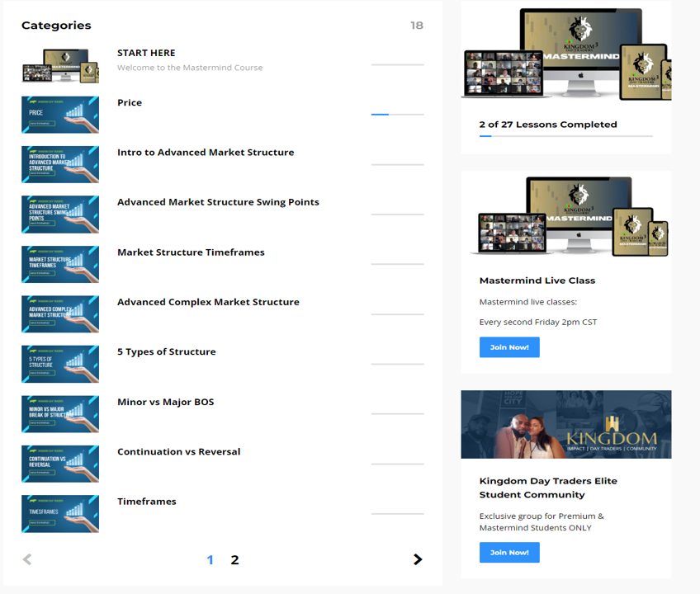Join Now for Mastermind Live Class
This screenshot has width=700, height=594.
point(509,347)
